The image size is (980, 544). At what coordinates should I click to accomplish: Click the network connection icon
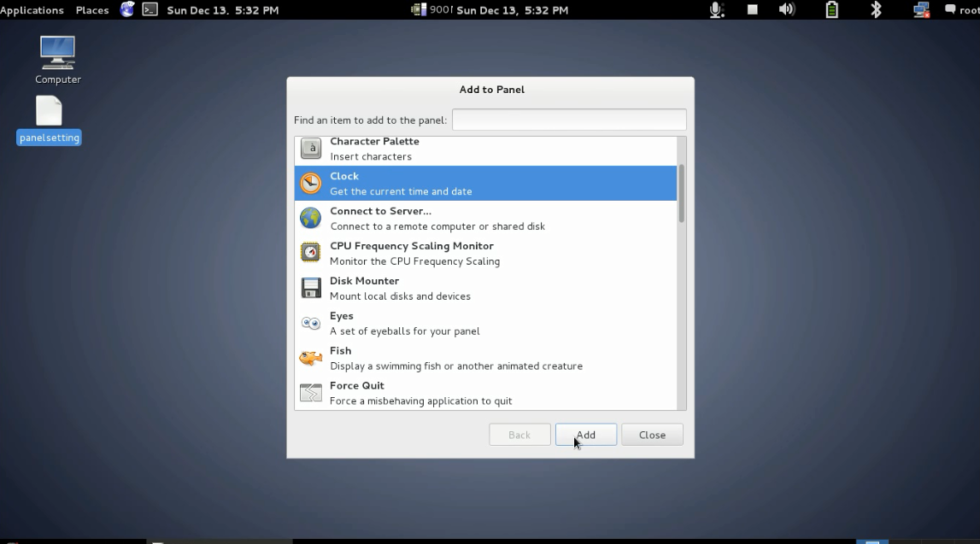(x=921, y=9)
